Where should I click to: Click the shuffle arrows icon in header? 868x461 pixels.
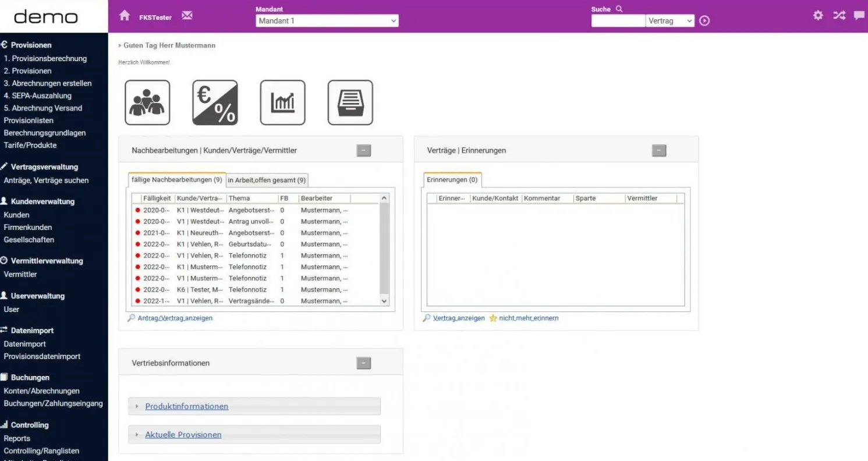[838, 16]
